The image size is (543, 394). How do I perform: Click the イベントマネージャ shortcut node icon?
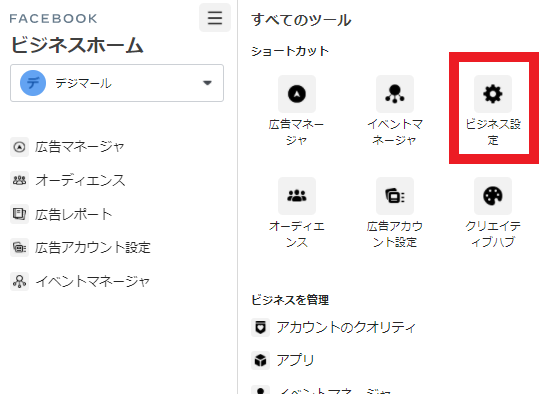[395, 94]
